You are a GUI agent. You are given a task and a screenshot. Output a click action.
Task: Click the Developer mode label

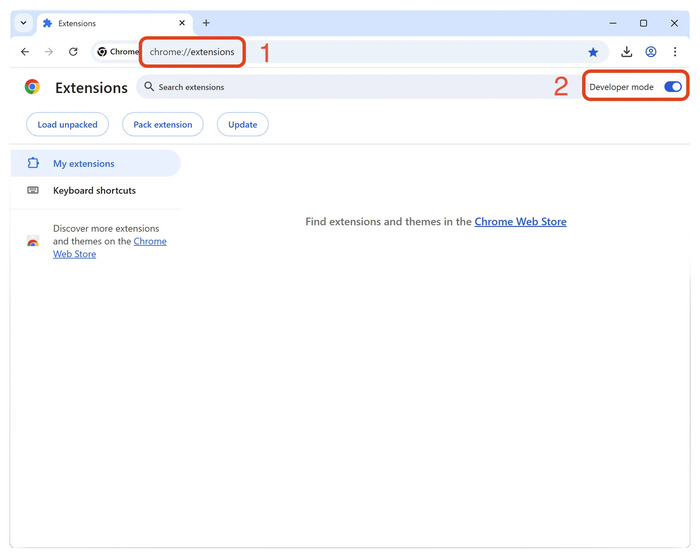pyautogui.click(x=621, y=87)
